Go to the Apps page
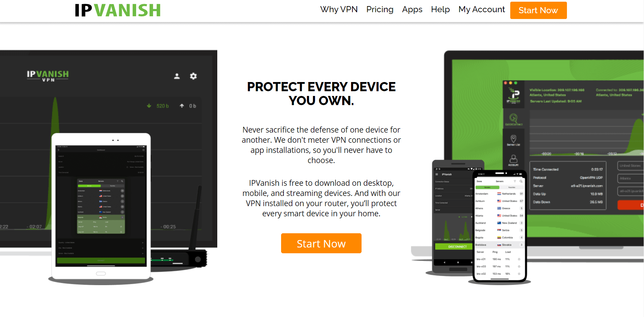 (412, 9)
